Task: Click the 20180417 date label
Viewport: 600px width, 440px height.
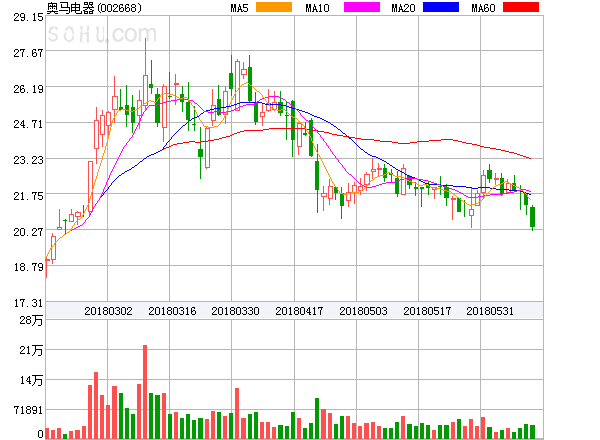Action: [299, 311]
